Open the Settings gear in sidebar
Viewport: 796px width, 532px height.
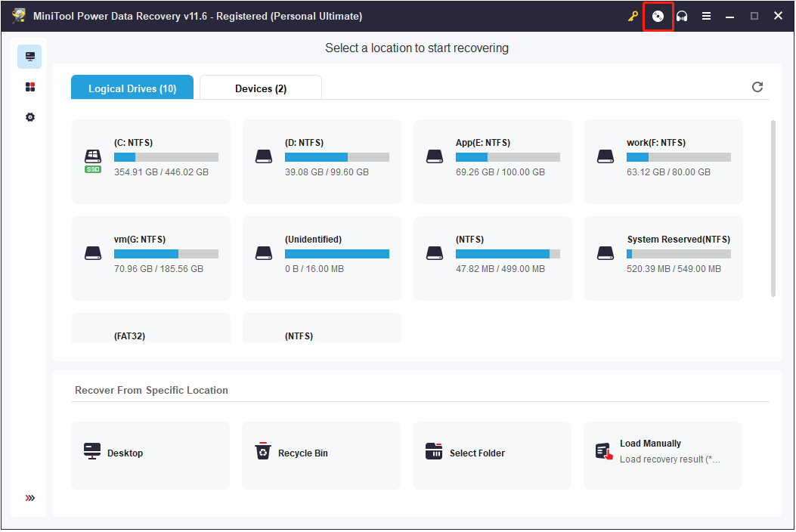[30, 117]
